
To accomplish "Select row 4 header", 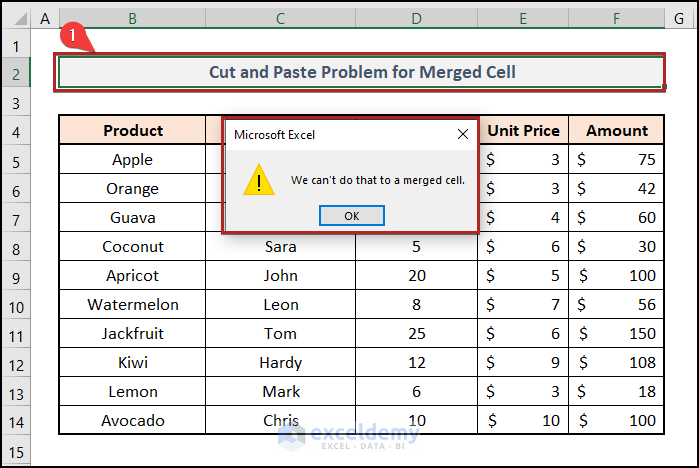I will 16,131.
